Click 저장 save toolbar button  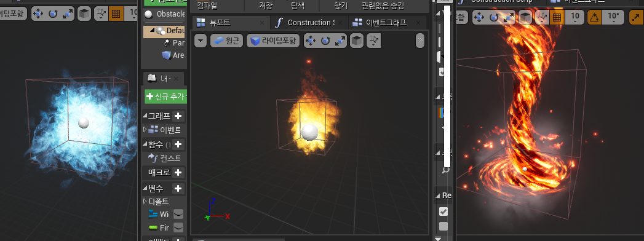point(265,6)
